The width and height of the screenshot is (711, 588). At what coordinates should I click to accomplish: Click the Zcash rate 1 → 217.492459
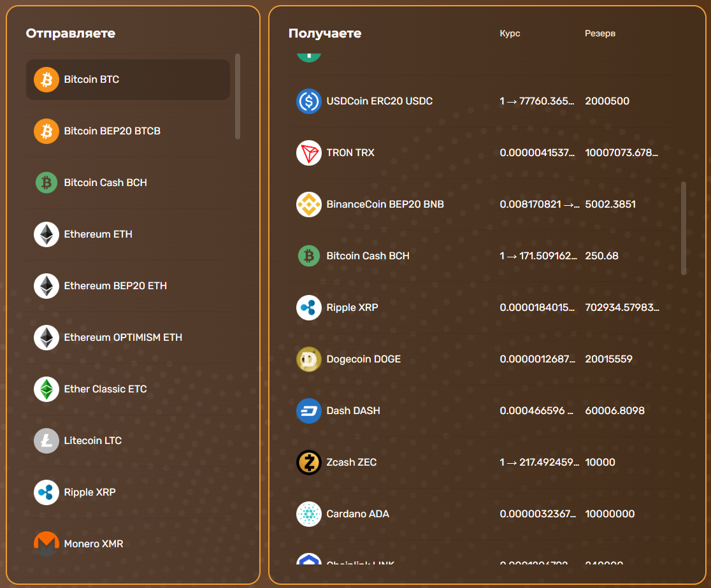[540, 463]
